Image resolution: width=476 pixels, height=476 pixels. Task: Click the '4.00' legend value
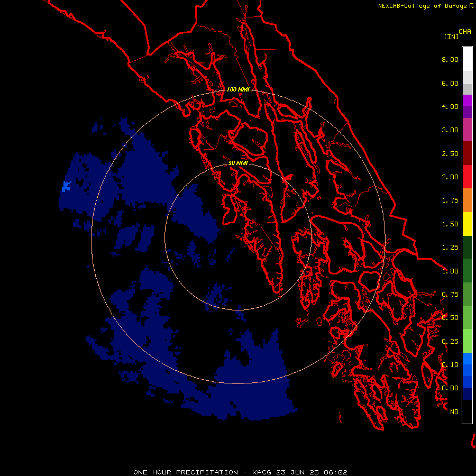pyautogui.click(x=450, y=106)
